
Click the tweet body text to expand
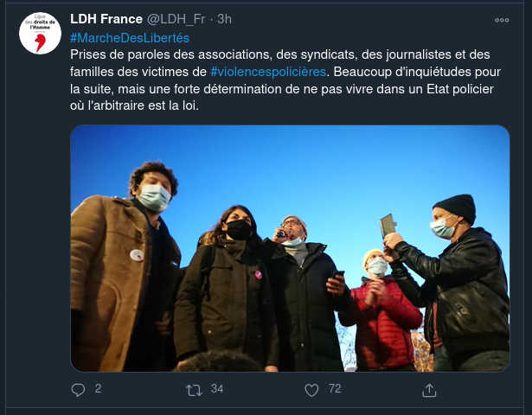pos(285,80)
